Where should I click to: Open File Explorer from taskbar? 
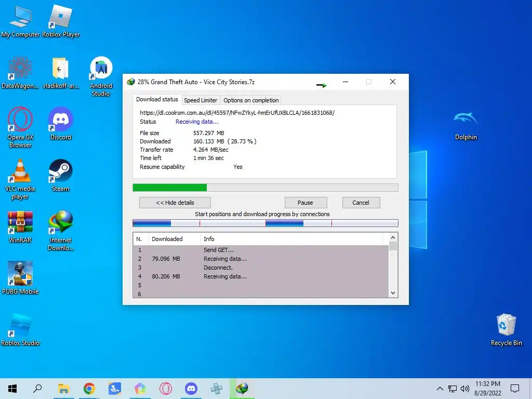coord(63,389)
